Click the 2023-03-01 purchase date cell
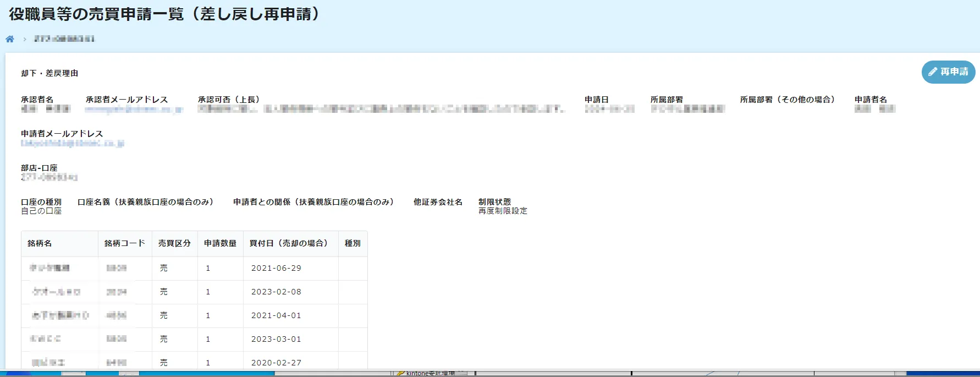Screen dimensions: 980x377 point(276,339)
